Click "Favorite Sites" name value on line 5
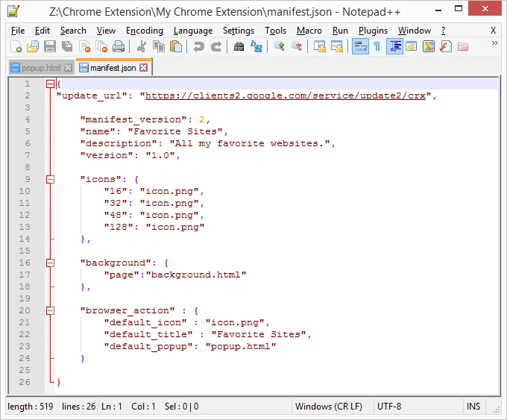 [x=175, y=131]
